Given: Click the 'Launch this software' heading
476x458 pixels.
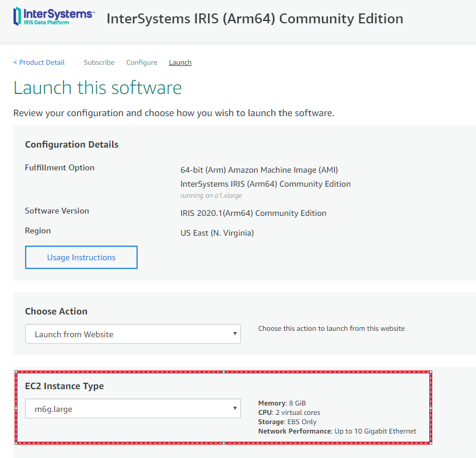Looking at the screenshot, I should click(x=97, y=88).
